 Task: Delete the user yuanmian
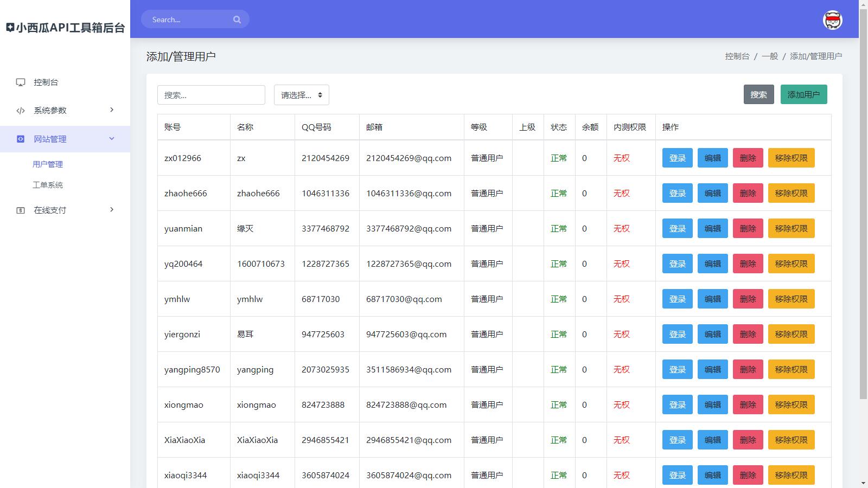(x=748, y=229)
